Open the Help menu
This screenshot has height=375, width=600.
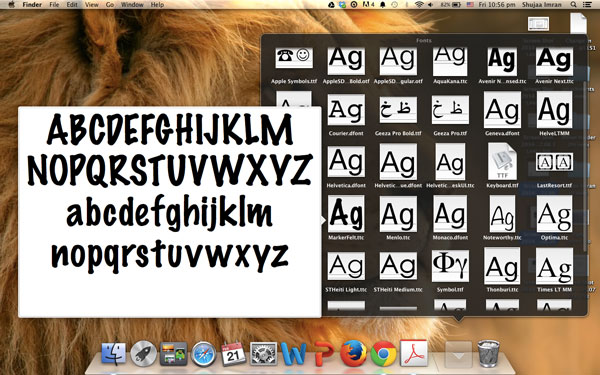tap(157, 5)
